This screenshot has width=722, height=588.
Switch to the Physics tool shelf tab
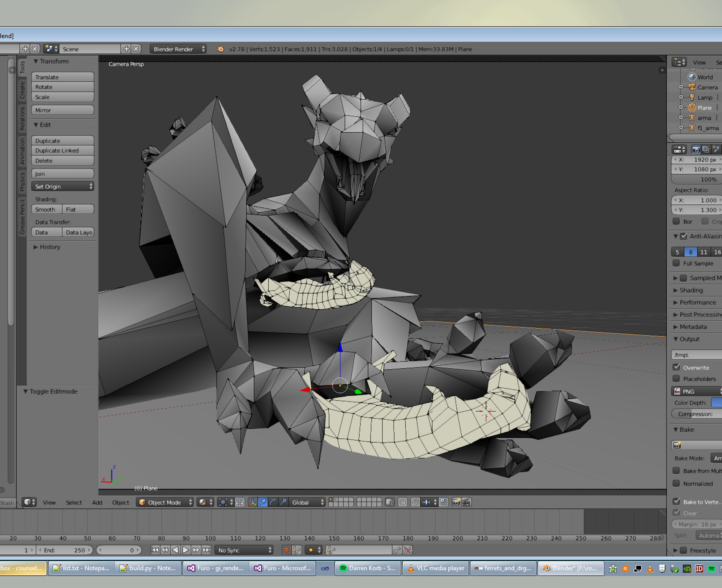coord(23,182)
